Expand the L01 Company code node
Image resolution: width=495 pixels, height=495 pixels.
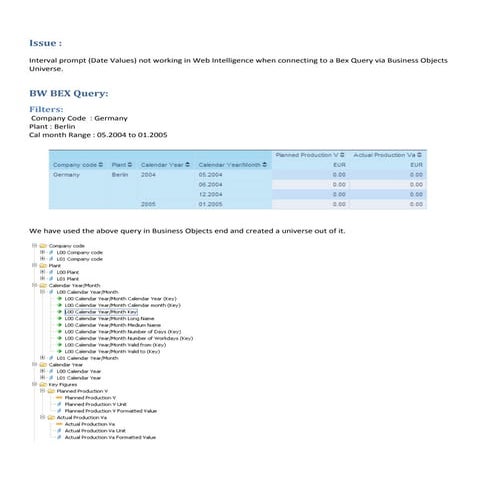(42, 259)
